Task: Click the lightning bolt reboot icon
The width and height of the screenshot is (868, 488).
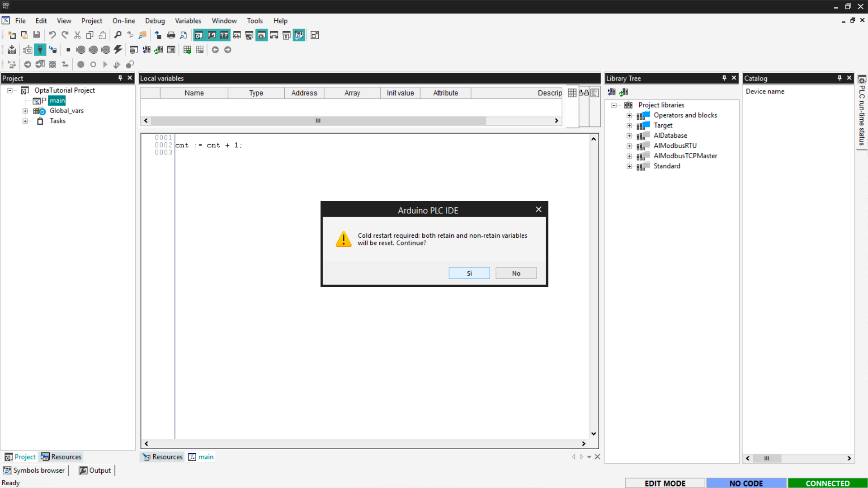Action: tap(118, 50)
